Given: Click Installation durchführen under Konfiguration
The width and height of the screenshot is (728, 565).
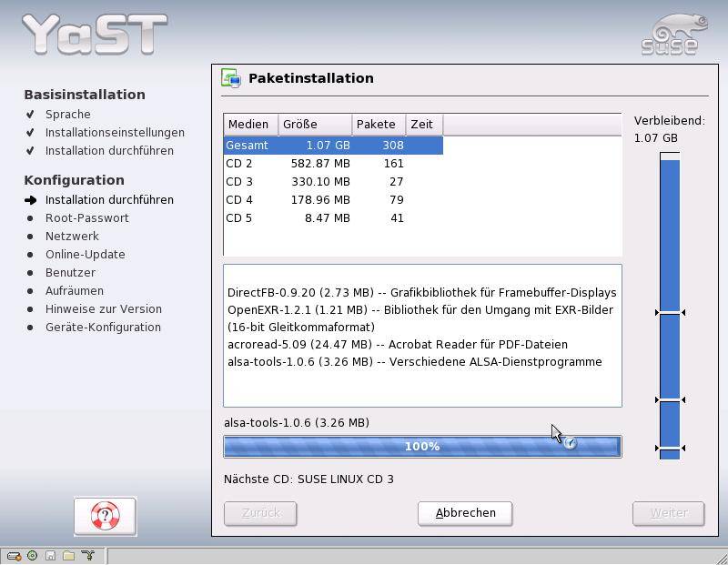Looking at the screenshot, I should pyautogui.click(x=109, y=199).
